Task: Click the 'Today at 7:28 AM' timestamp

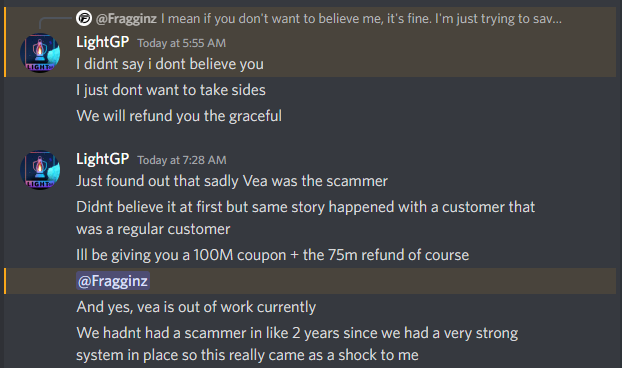Action: pyautogui.click(x=182, y=160)
